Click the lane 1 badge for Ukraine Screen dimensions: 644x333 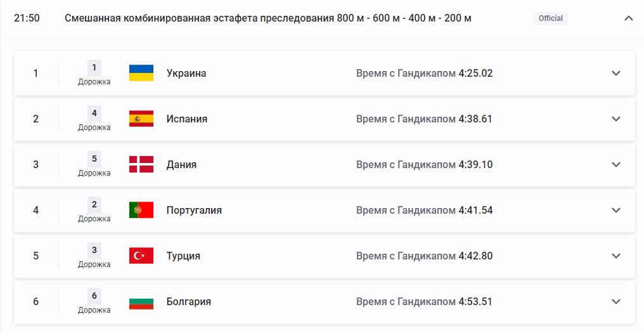coord(94,67)
